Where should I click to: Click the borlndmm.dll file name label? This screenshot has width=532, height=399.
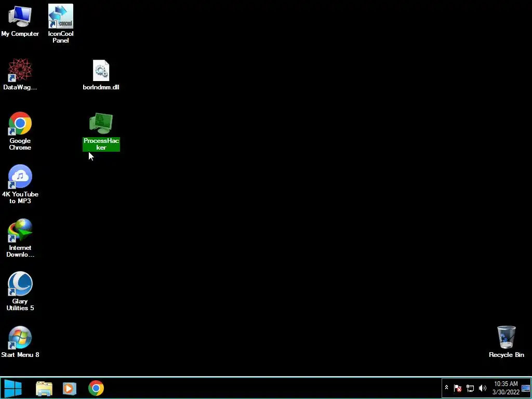click(101, 87)
